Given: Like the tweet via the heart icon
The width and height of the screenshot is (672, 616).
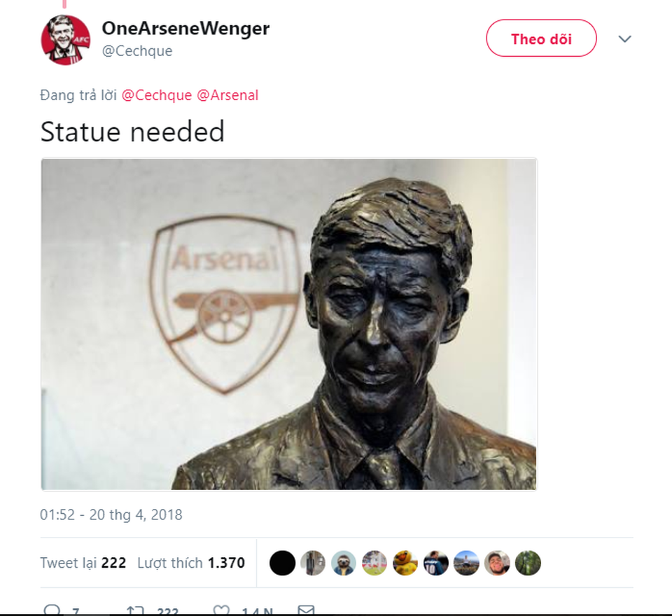Looking at the screenshot, I should tap(223, 610).
